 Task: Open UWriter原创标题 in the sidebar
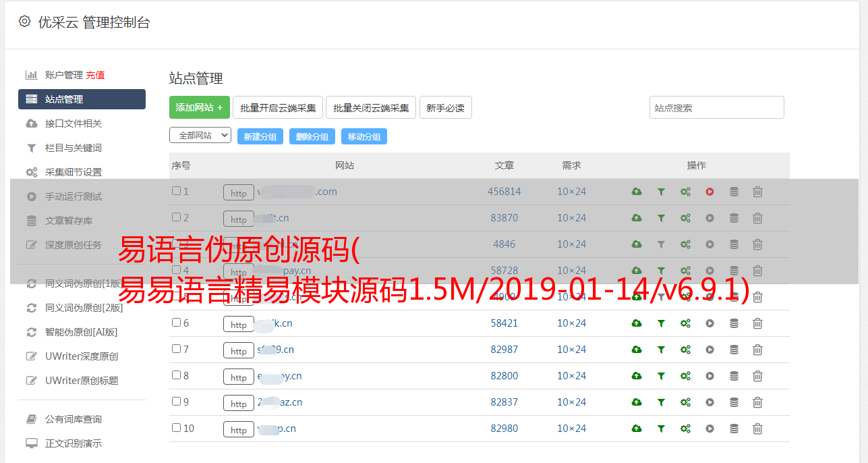pos(82,381)
